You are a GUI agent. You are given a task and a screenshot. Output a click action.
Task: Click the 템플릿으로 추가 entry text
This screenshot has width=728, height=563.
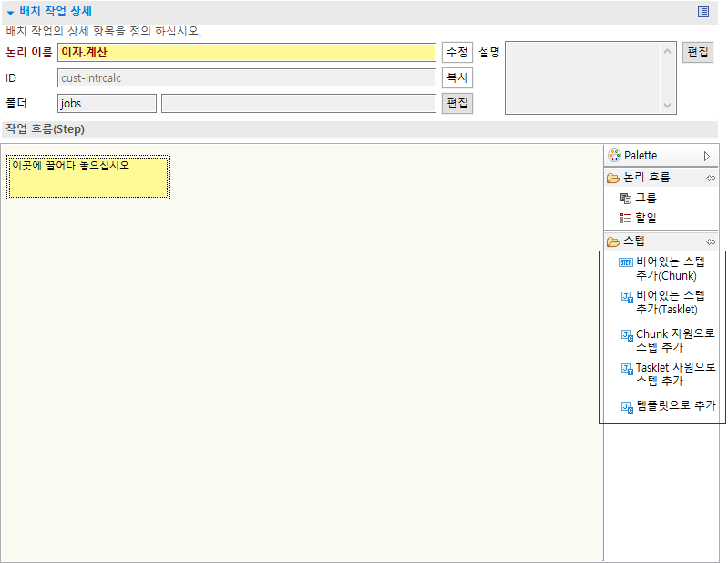click(x=676, y=405)
